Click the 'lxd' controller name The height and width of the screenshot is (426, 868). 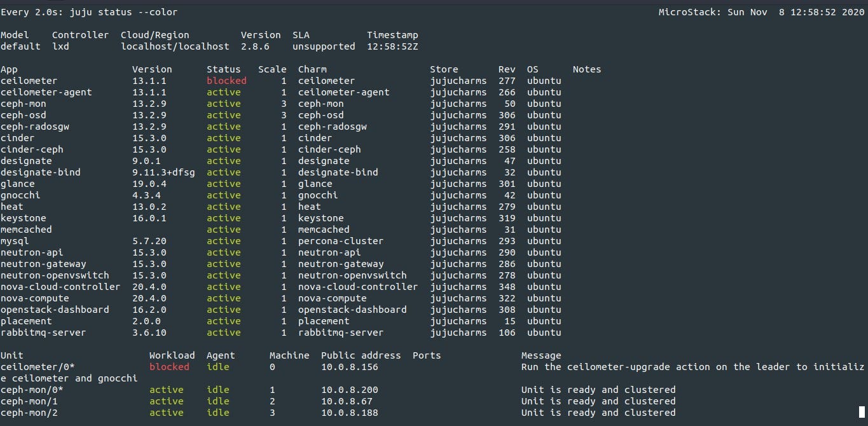[60, 46]
